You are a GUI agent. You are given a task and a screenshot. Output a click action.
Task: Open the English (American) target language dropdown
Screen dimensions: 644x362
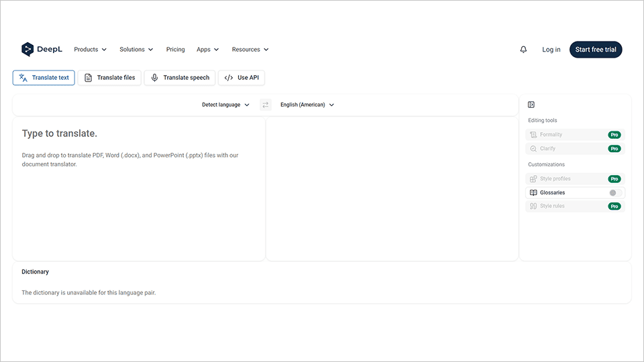[307, 105]
